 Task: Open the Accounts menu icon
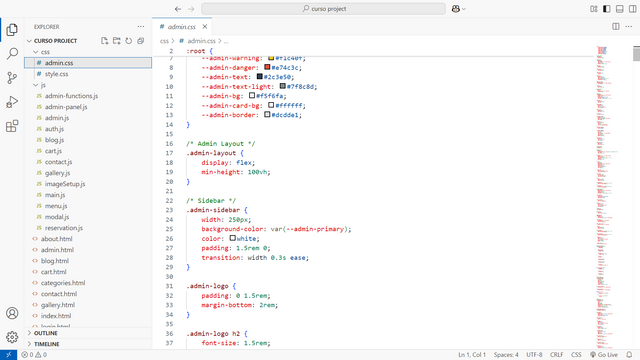(12, 313)
